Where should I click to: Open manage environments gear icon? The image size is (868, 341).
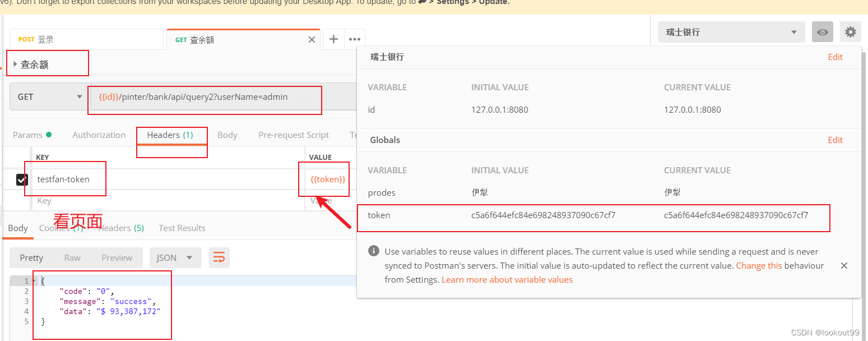tap(850, 33)
